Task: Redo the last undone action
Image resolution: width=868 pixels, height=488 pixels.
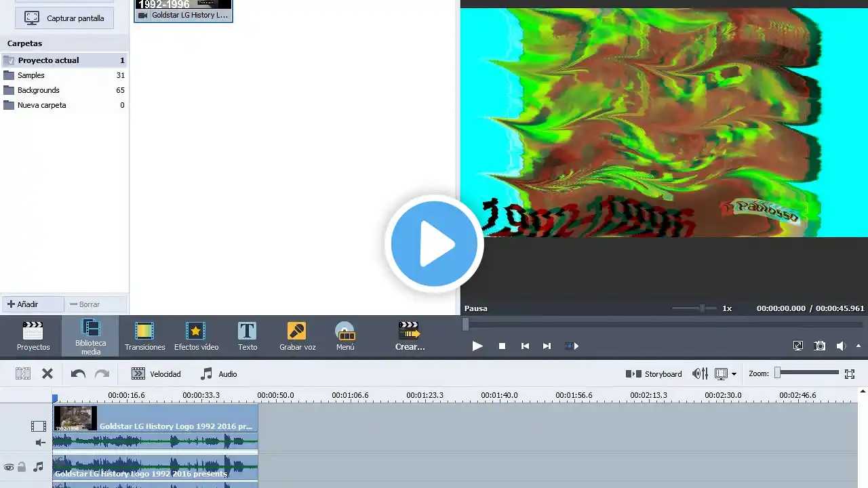Action: [102, 373]
